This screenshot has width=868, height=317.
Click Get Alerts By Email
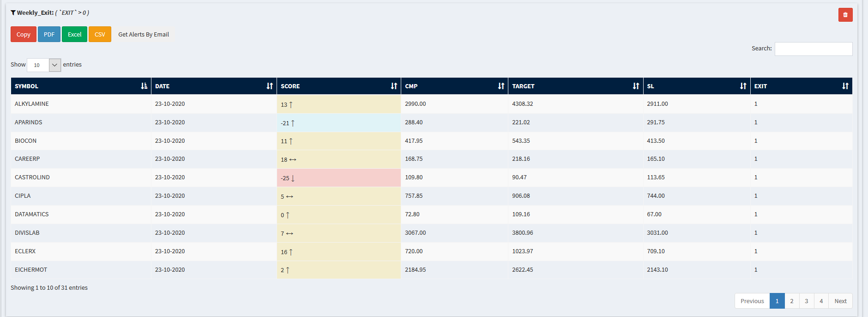coord(144,34)
